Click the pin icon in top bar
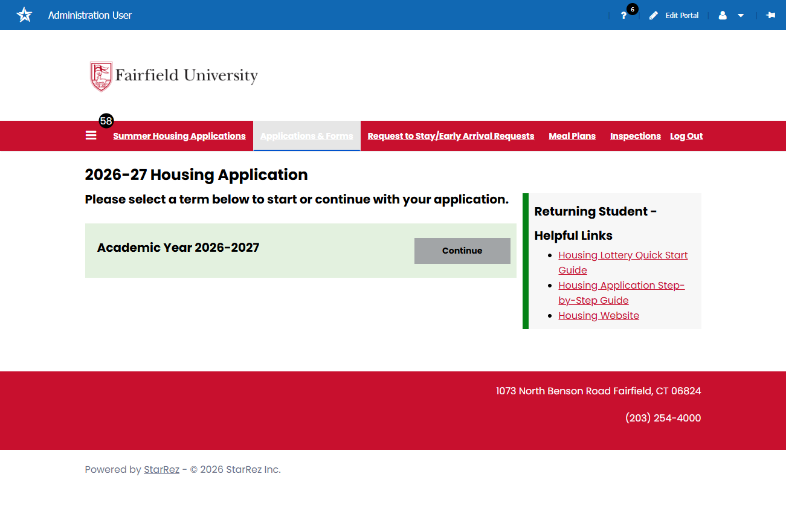 [771, 15]
